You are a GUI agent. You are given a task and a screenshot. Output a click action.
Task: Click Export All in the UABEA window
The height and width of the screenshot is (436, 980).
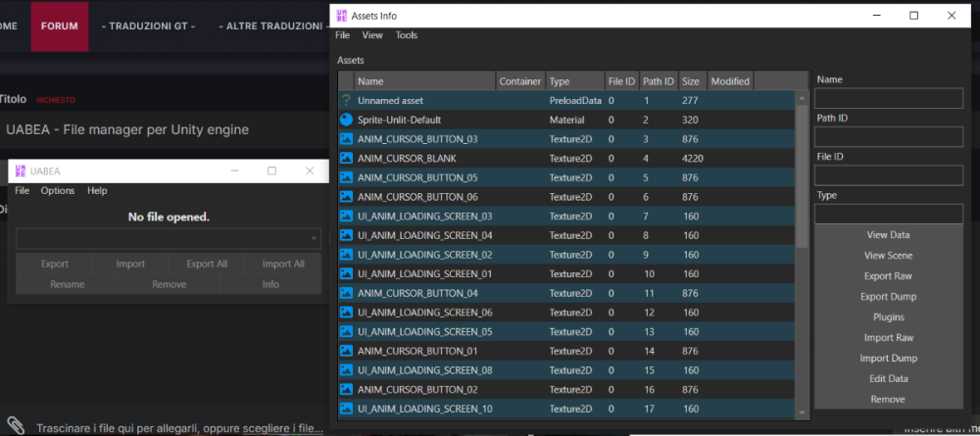pyautogui.click(x=207, y=264)
